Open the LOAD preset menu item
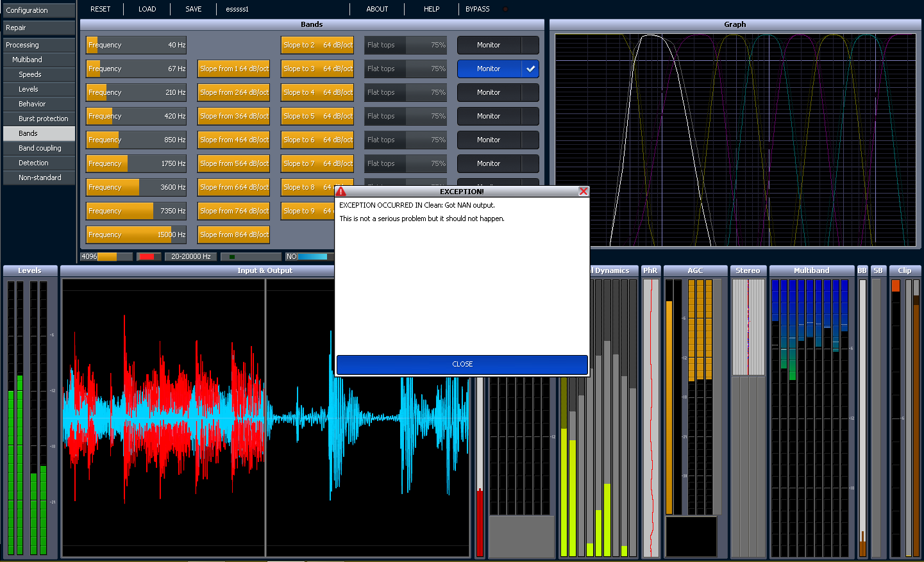924x562 pixels. click(x=147, y=9)
